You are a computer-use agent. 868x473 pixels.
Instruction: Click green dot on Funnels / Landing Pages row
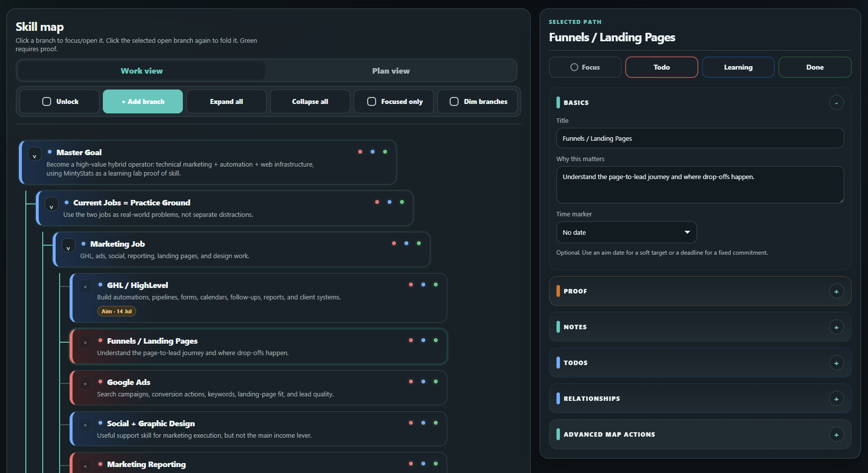pos(436,340)
